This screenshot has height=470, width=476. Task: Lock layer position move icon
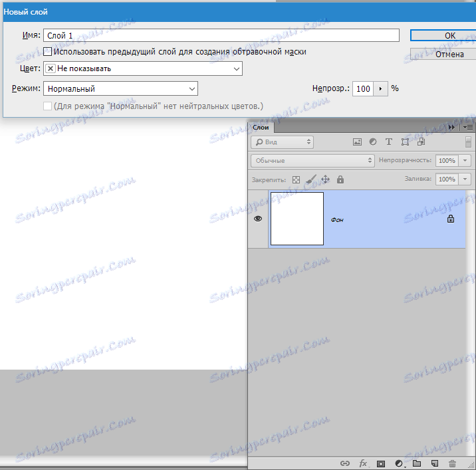pyautogui.click(x=326, y=179)
